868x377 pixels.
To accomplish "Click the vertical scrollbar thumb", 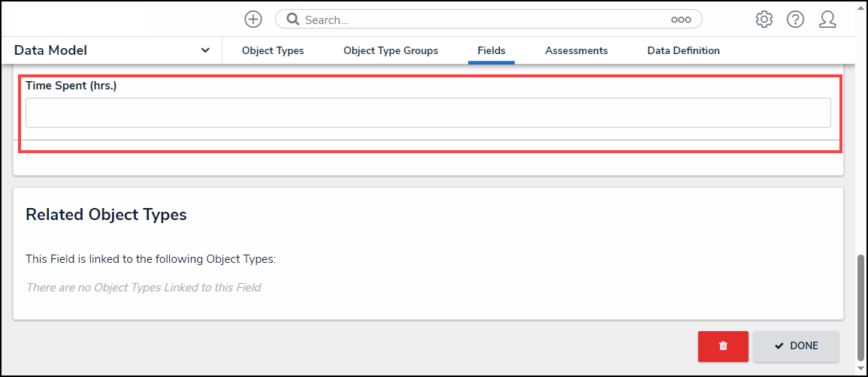I will pos(861,300).
